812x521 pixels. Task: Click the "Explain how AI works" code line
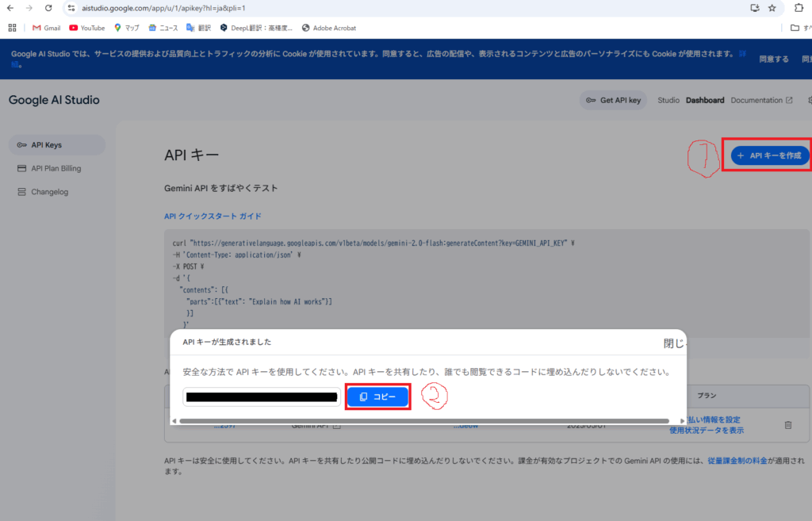(259, 301)
